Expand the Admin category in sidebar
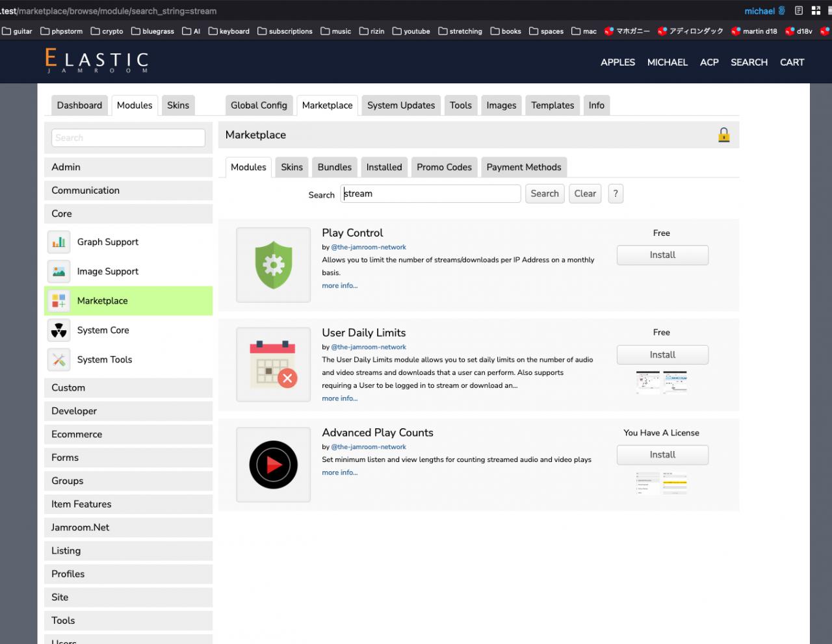This screenshot has width=832, height=644. (128, 167)
